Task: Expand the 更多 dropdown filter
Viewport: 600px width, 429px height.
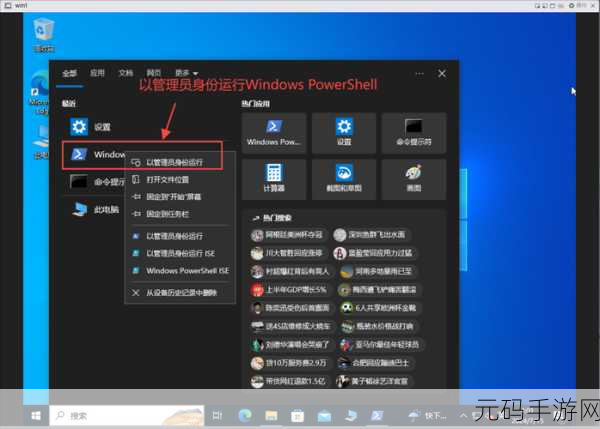Action: pyautogui.click(x=186, y=73)
